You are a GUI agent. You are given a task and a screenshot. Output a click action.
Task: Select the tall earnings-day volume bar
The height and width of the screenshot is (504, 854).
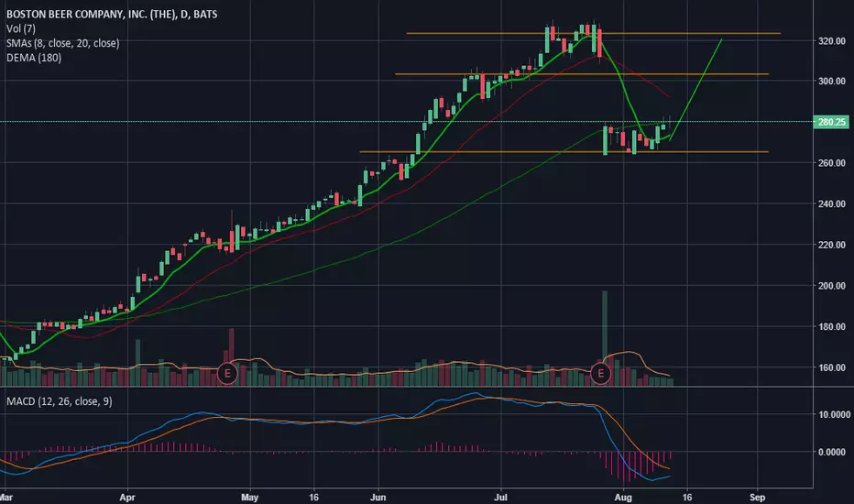coord(605,338)
